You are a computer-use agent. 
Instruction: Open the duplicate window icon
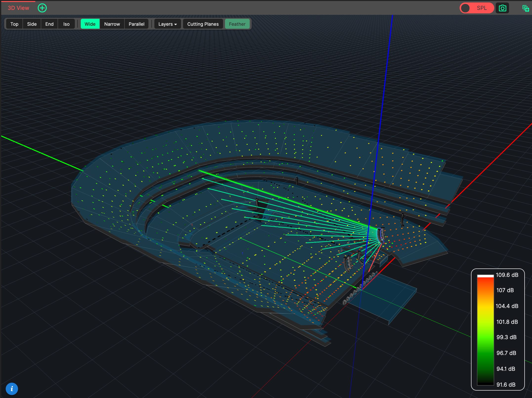(526, 8)
